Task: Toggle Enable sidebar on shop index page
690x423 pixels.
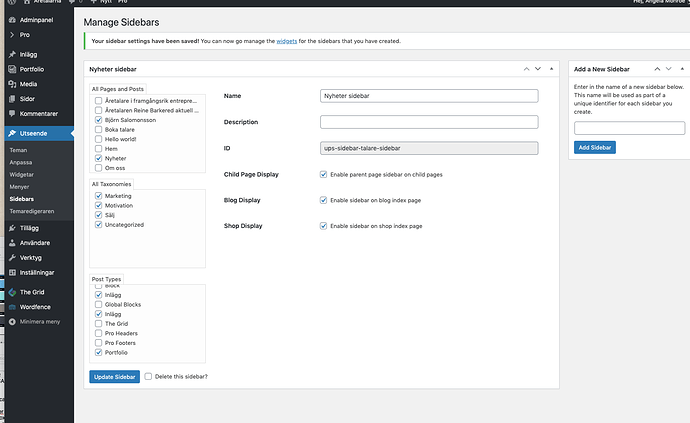Action: click(323, 226)
